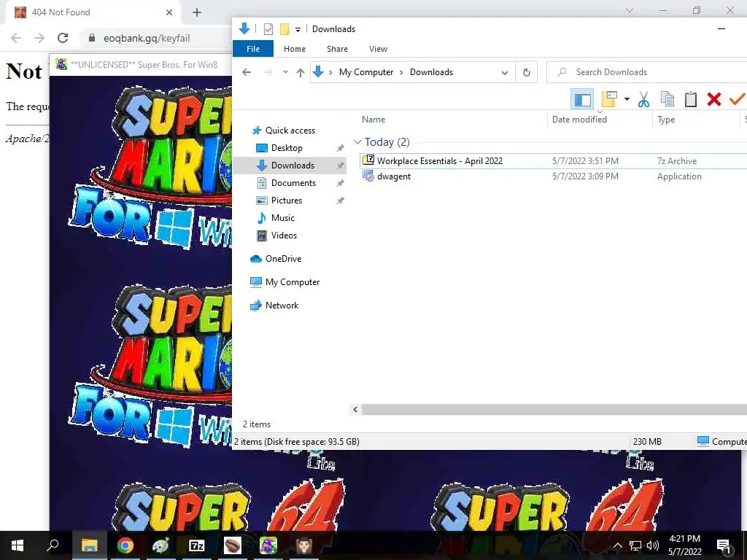Toggle the navigation pane layout button

582,99
